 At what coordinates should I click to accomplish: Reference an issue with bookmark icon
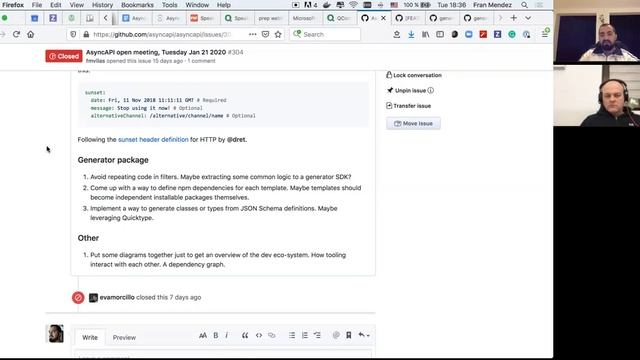(x=349, y=336)
